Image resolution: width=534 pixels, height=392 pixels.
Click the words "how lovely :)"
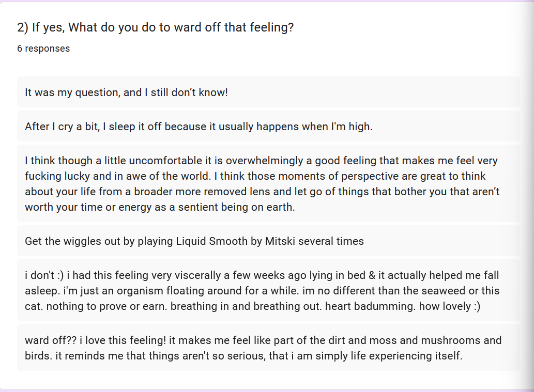pyautogui.click(x=449, y=306)
